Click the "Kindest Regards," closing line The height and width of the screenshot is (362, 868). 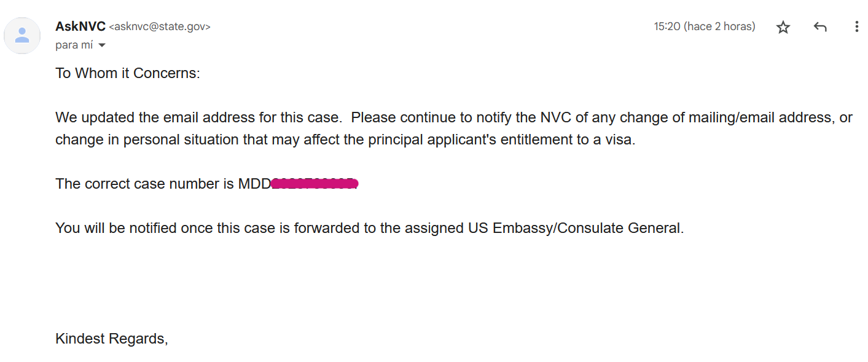click(112, 339)
